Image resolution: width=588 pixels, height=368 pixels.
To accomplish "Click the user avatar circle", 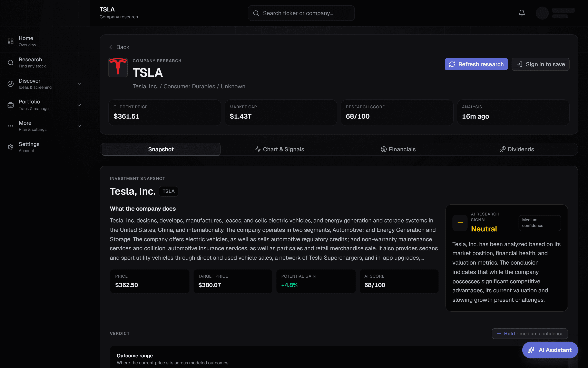I will [x=542, y=13].
